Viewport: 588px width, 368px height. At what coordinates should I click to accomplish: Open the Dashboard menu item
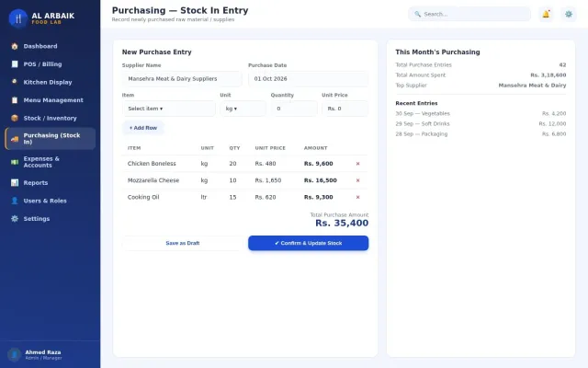[51, 46]
